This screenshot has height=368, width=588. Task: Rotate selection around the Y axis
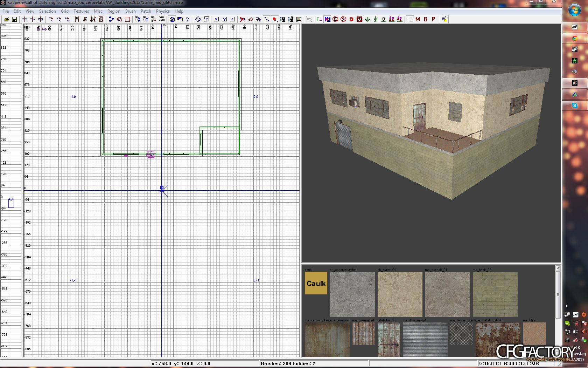pos(59,19)
